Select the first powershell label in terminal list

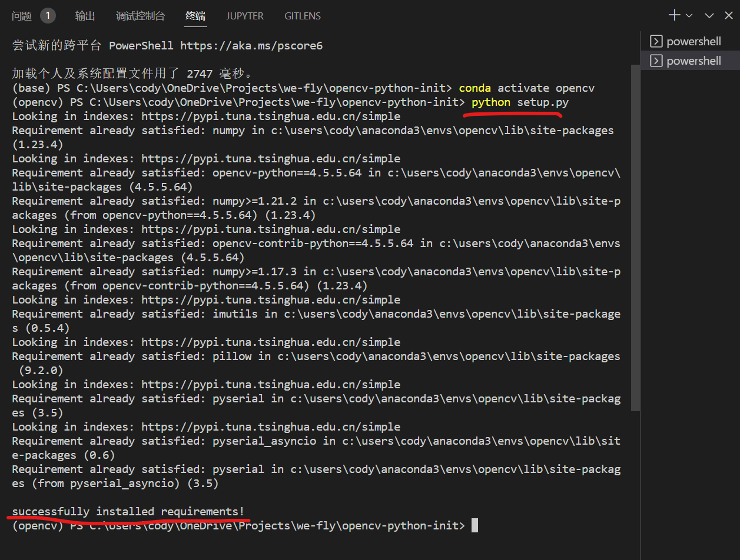coord(693,41)
